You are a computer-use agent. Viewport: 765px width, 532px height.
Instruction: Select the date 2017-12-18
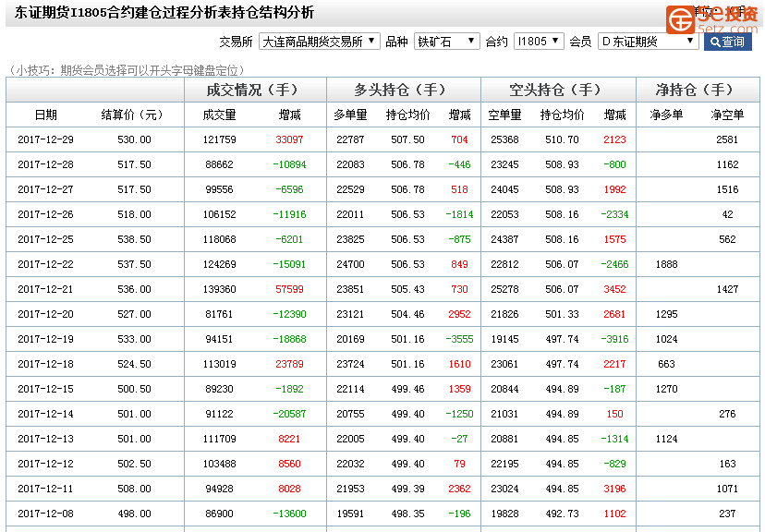coord(46,364)
